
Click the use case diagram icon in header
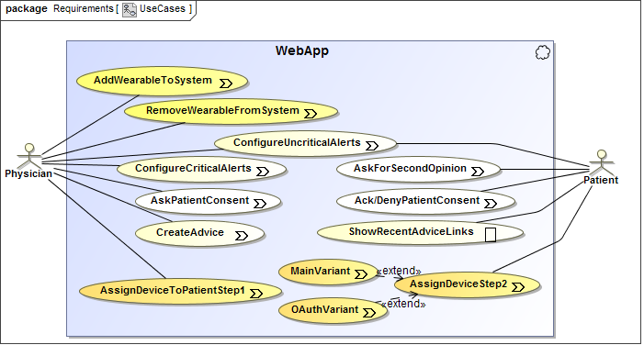tap(130, 9)
